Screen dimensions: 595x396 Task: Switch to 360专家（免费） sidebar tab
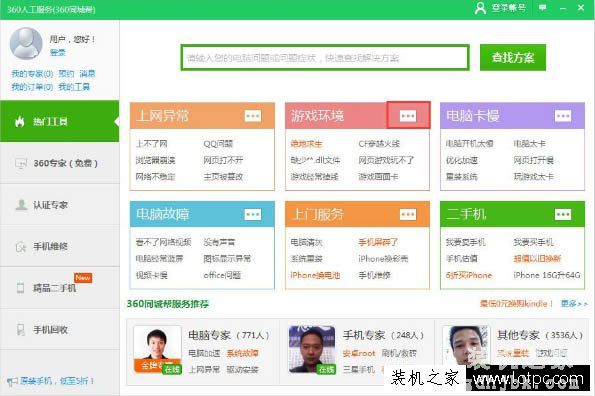coord(60,163)
